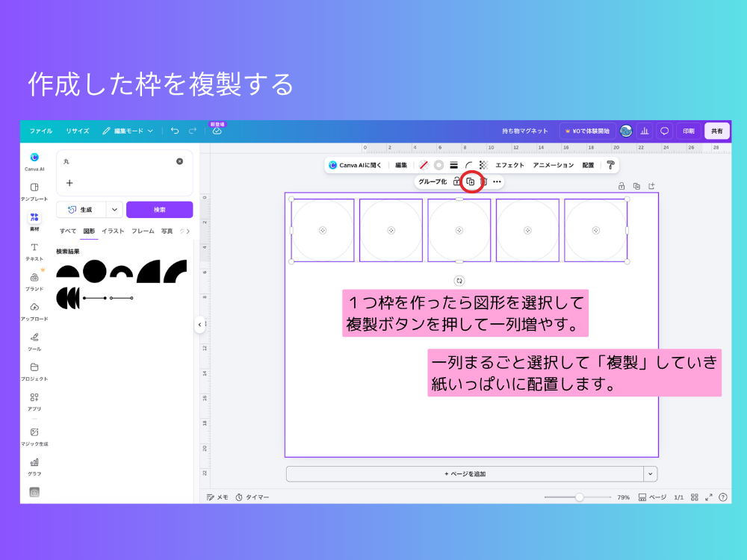Open the user avatar profile
Screen dimensions: 747x560
pyautogui.click(x=626, y=131)
